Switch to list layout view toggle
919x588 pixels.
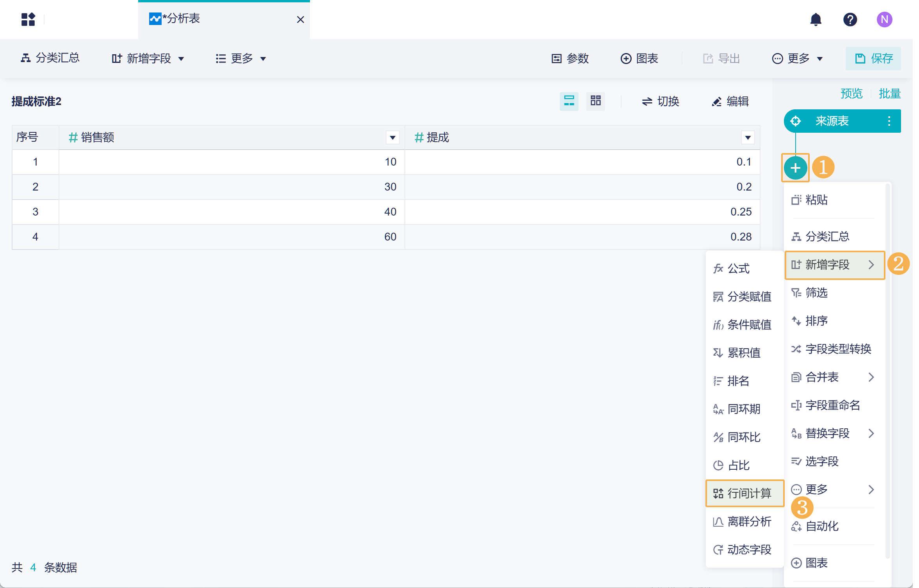(x=569, y=102)
